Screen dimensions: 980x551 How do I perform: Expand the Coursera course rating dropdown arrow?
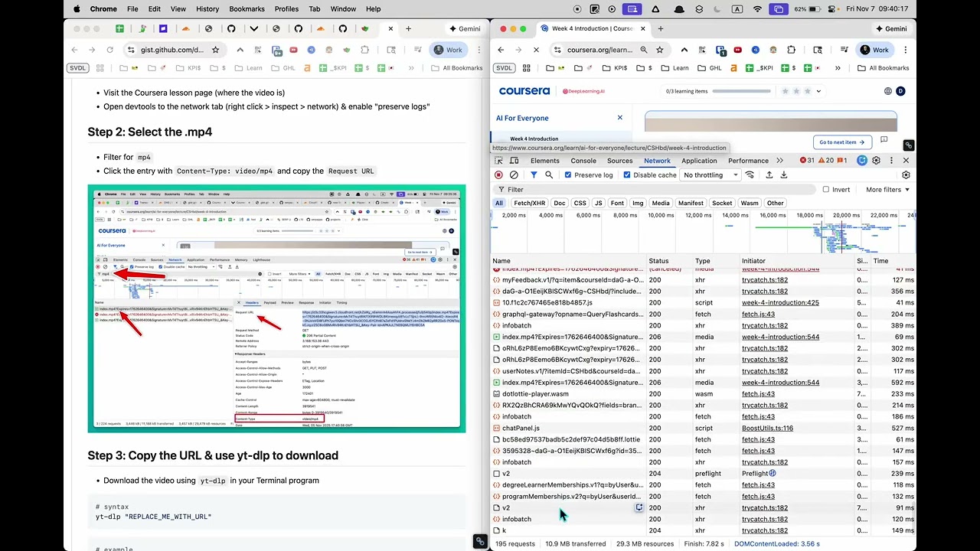[x=819, y=91]
